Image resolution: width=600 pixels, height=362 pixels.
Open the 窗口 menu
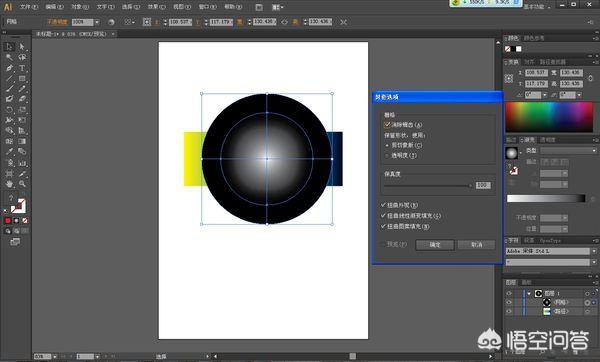[207, 7]
